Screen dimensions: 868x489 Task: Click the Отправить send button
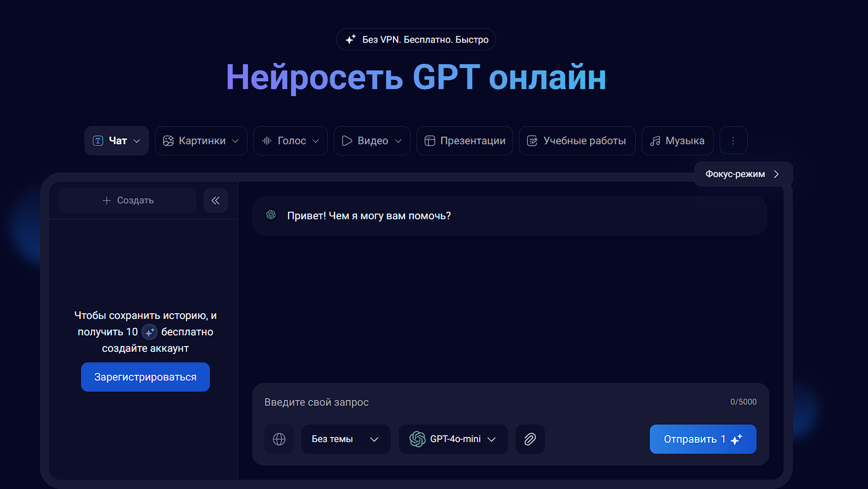[702, 439]
